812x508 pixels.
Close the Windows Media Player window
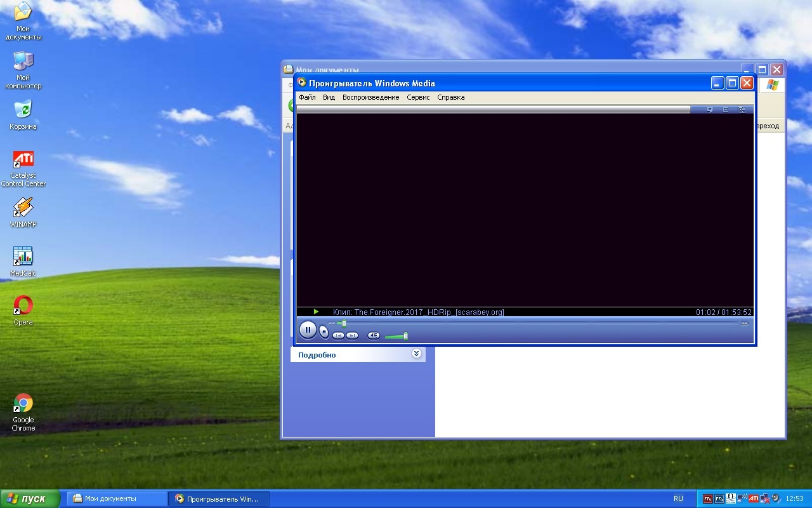(x=747, y=83)
